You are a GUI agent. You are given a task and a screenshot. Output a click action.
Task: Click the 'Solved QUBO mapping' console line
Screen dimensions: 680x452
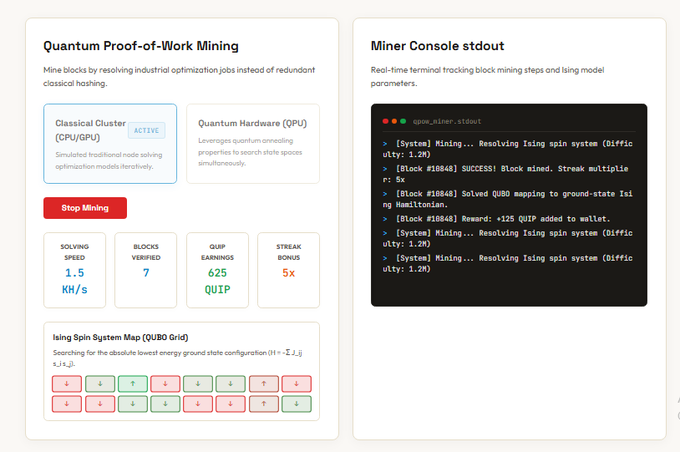(507, 199)
